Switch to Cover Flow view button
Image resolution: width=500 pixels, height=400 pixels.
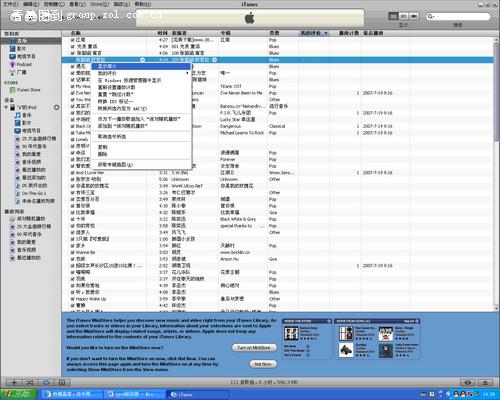coord(414,16)
